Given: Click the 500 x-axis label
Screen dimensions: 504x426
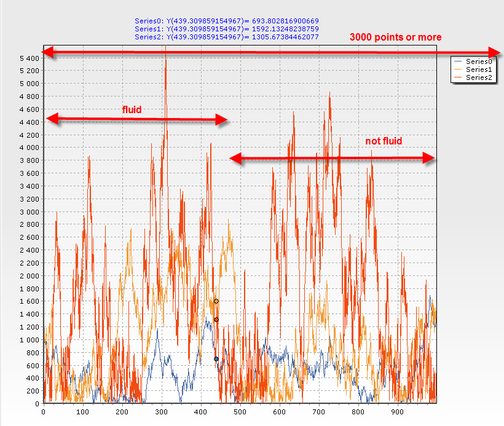Looking at the screenshot, I should coord(240,412).
